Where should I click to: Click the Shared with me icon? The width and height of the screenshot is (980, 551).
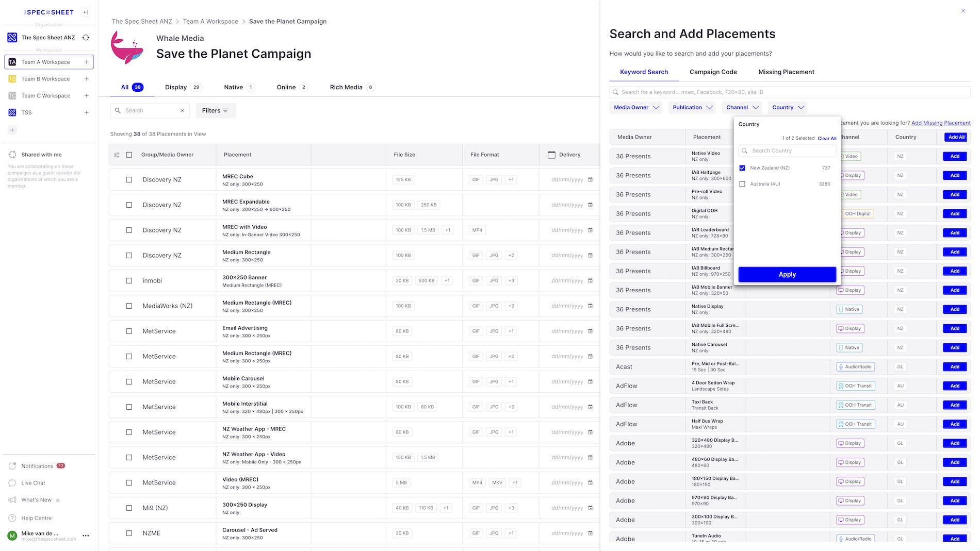click(12, 155)
